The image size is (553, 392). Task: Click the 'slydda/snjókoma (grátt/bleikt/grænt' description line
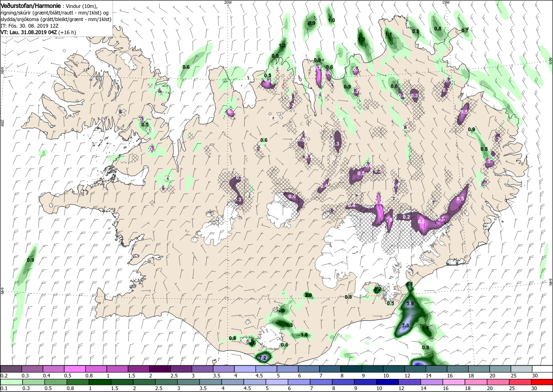pos(56,20)
